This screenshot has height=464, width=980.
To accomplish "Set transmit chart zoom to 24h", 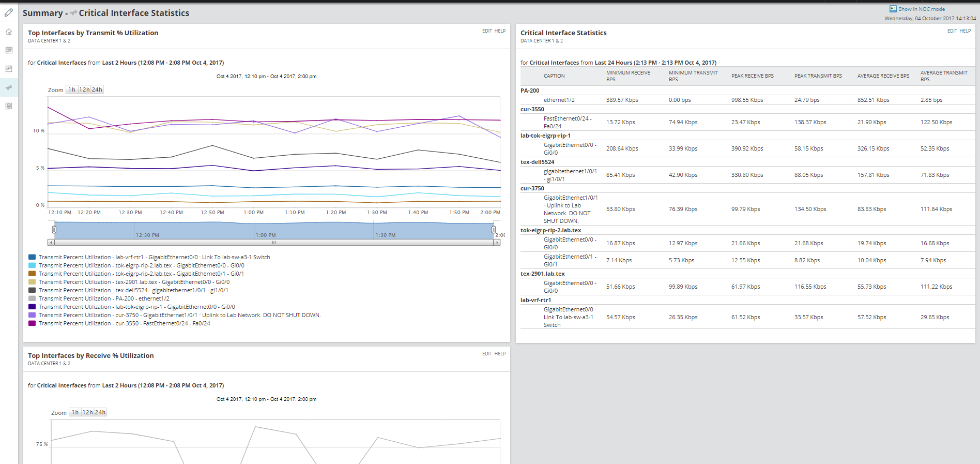I will tap(97, 89).
